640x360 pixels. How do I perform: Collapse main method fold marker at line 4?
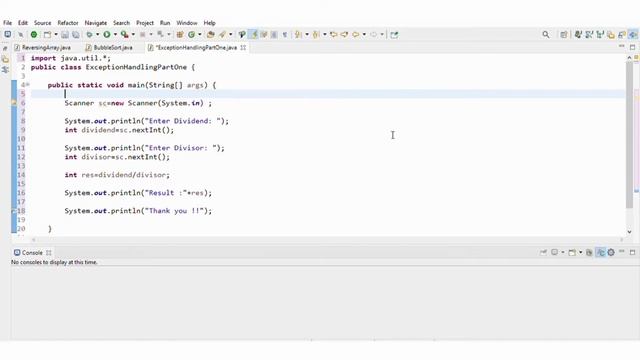tap(28, 85)
